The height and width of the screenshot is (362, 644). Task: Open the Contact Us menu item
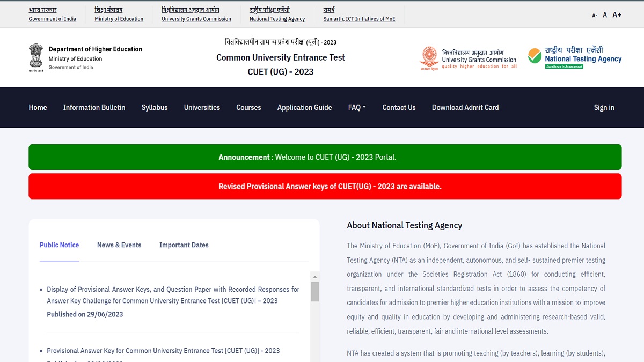(x=399, y=107)
